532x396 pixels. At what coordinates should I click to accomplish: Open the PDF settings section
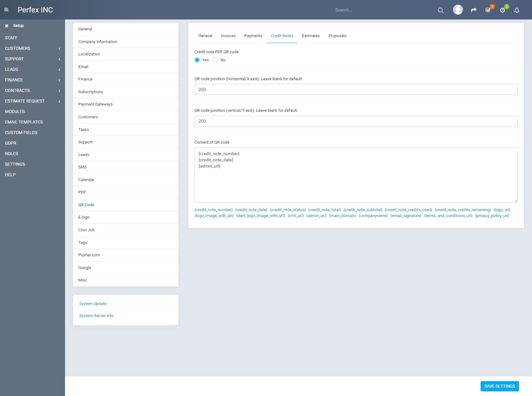coord(82,192)
